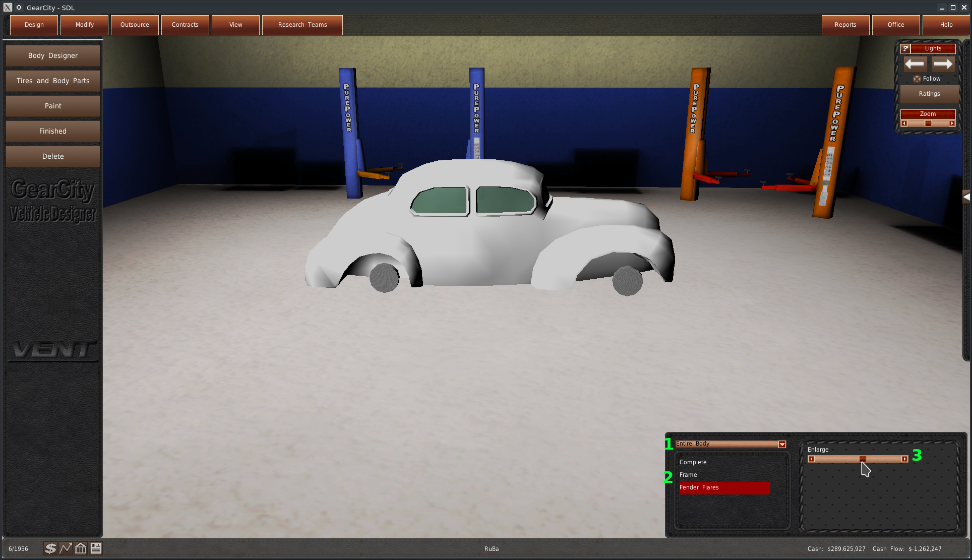Click the bank building icon
Viewport: 972px width, 560px height.
[81, 548]
